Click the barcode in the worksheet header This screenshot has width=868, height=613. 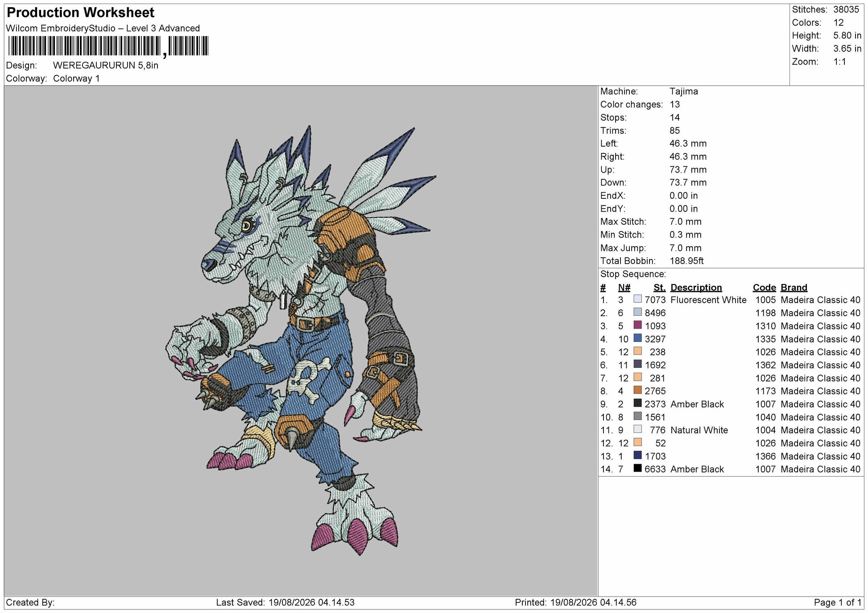pyautogui.click(x=108, y=46)
